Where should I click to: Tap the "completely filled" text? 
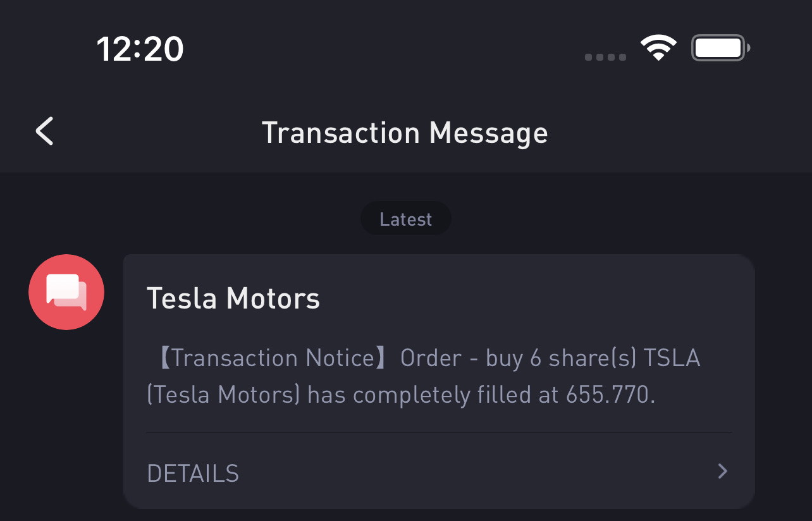[x=446, y=395]
